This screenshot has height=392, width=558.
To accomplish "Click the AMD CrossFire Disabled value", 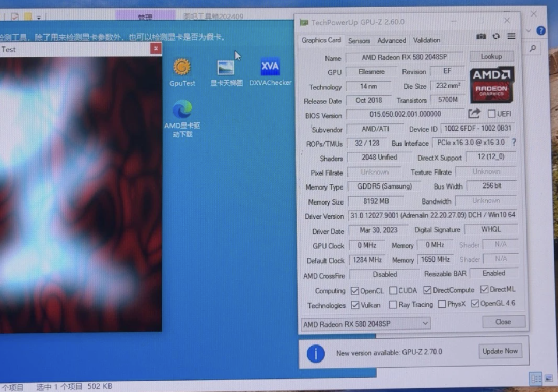I will (384, 274).
